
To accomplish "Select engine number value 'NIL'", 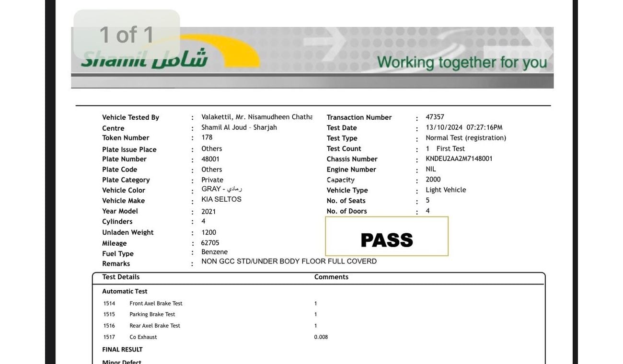I will pyautogui.click(x=431, y=169).
